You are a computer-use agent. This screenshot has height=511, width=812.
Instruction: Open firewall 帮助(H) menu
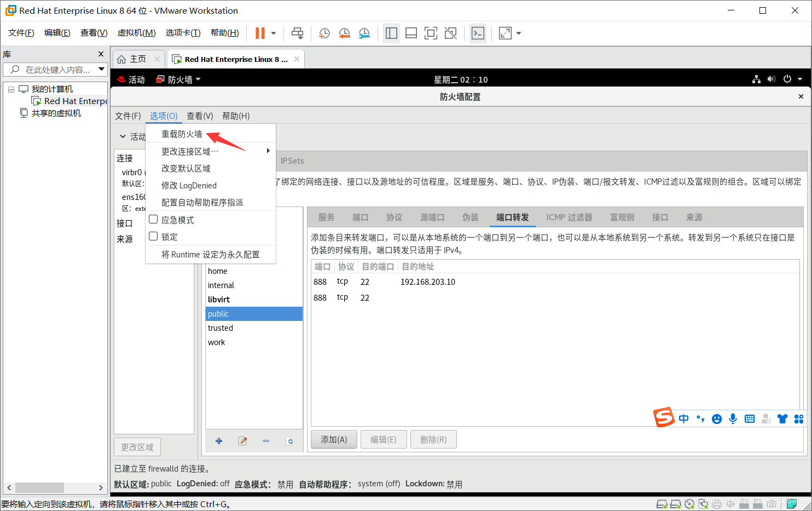(x=236, y=116)
